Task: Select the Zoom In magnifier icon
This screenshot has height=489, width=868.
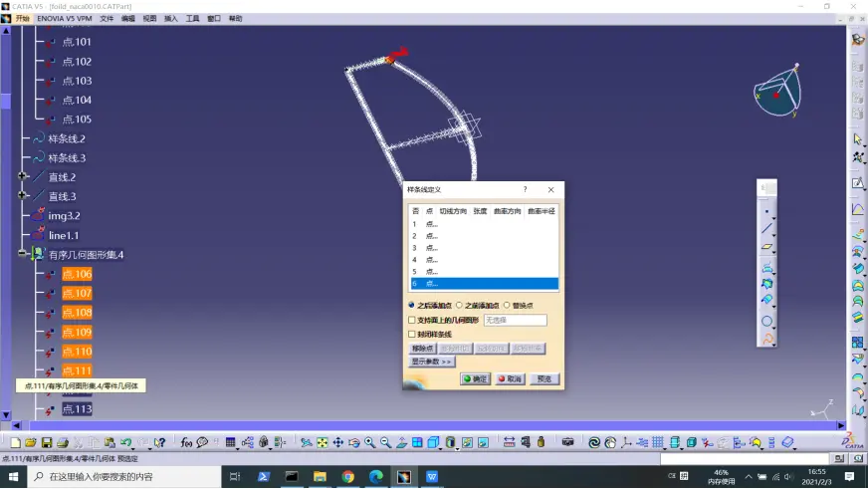Action: coord(369,442)
